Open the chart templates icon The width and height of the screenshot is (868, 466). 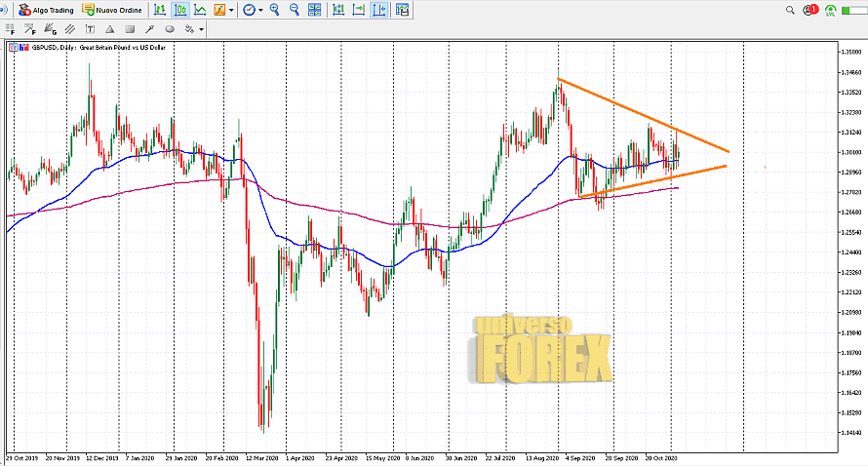[x=402, y=10]
